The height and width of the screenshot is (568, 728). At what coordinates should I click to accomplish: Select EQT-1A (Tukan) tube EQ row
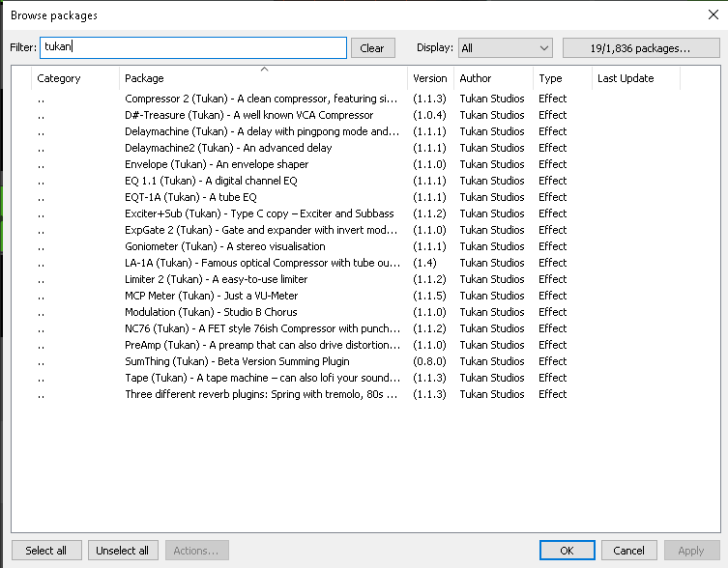(365, 197)
